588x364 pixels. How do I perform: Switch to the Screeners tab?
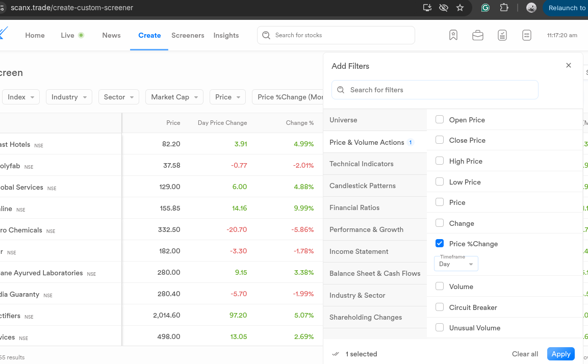pyautogui.click(x=188, y=35)
